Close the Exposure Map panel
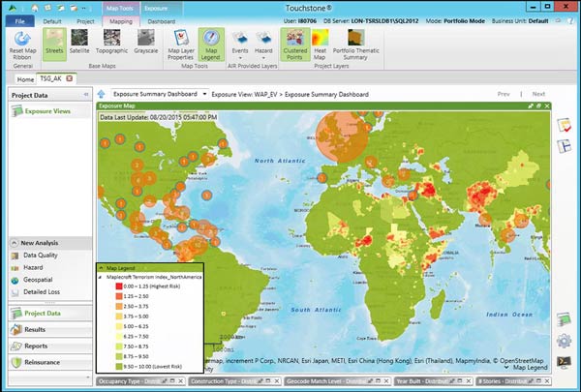Screen dimensions: 581x392 (x=547, y=106)
